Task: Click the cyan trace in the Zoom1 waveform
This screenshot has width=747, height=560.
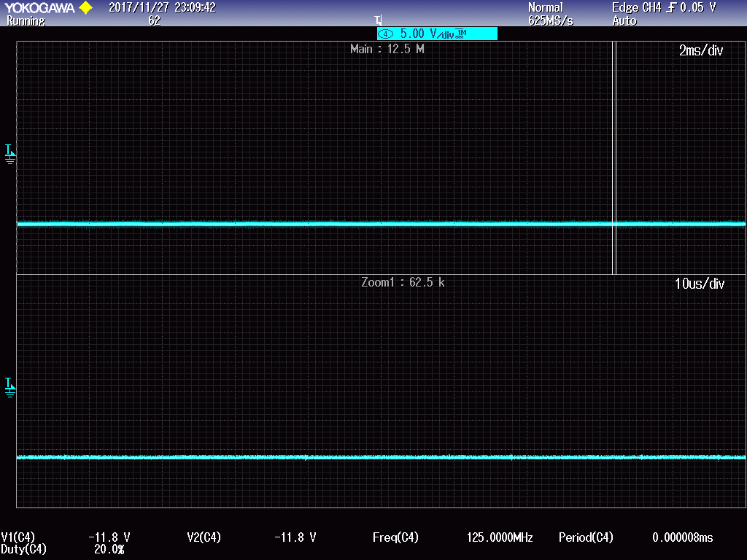Action: pyautogui.click(x=381, y=457)
